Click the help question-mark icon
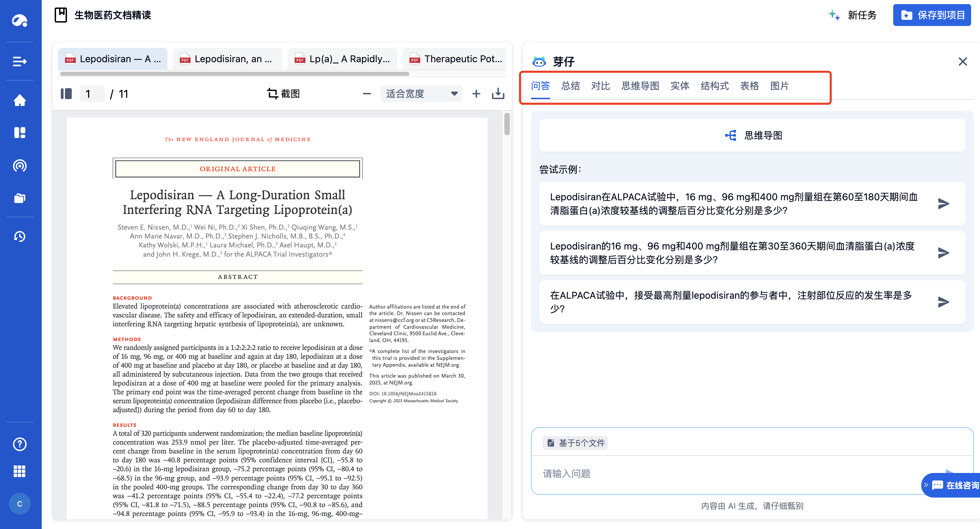Screen dimensions: 980x529 point(19,444)
